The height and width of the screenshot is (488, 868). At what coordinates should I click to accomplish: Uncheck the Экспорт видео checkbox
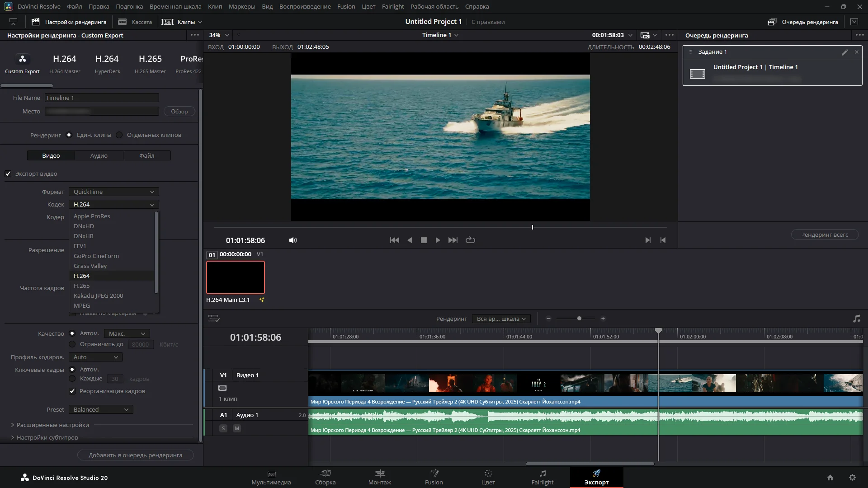pyautogui.click(x=8, y=174)
